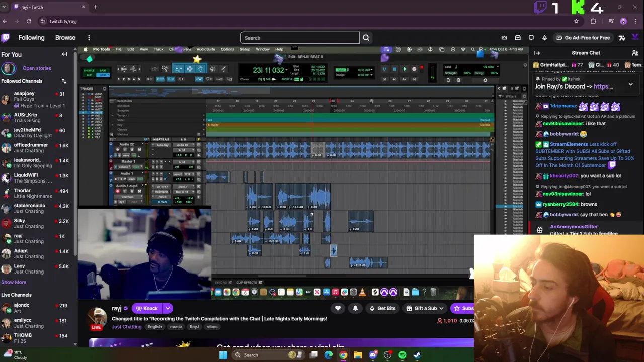Click Open stories link
Image resolution: width=644 pixels, height=362 pixels.
coord(37,68)
